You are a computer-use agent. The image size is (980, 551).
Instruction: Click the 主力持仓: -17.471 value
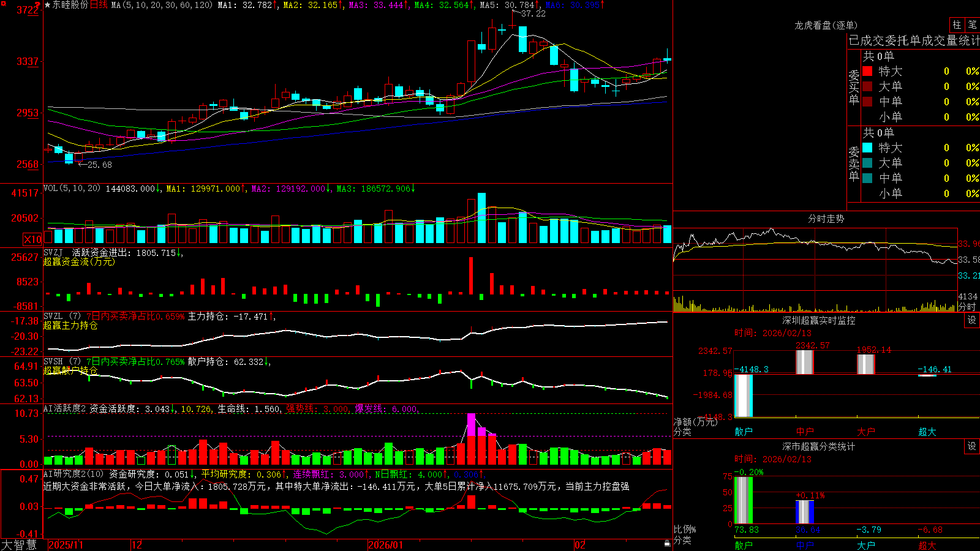(x=228, y=316)
